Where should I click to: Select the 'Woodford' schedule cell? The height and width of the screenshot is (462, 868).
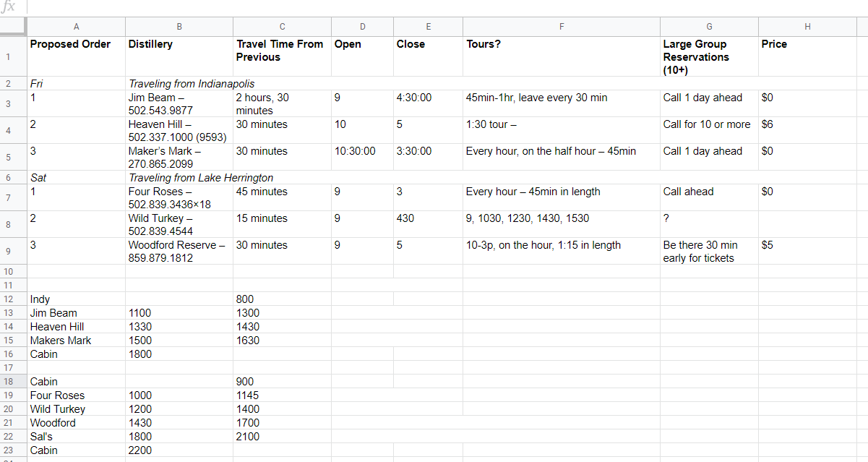[77, 423]
